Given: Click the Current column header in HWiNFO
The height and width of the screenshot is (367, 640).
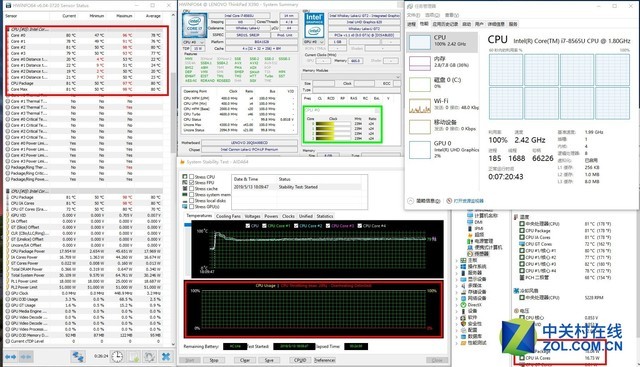Looking at the screenshot, I should click(x=69, y=16).
